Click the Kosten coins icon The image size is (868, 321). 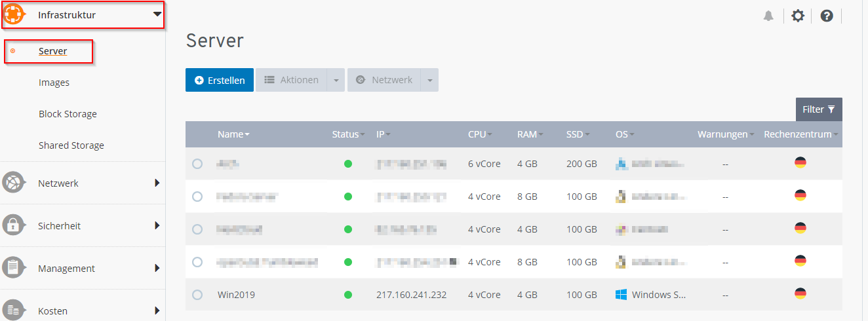[14, 311]
